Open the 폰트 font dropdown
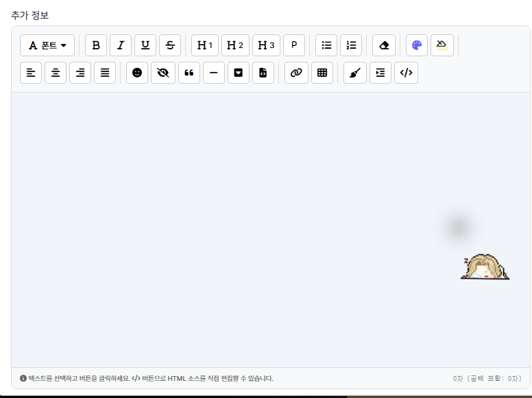Image resolution: width=532 pixels, height=398 pixels. [47, 45]
